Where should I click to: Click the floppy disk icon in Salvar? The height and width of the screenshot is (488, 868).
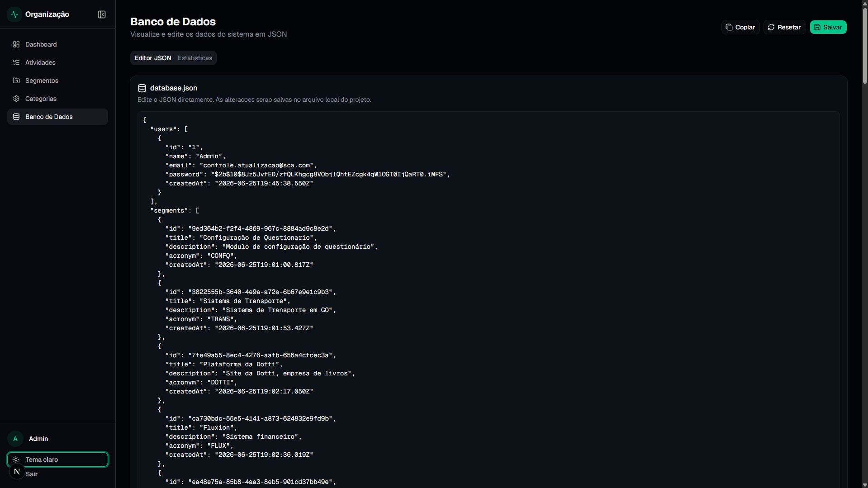(817, 27)
